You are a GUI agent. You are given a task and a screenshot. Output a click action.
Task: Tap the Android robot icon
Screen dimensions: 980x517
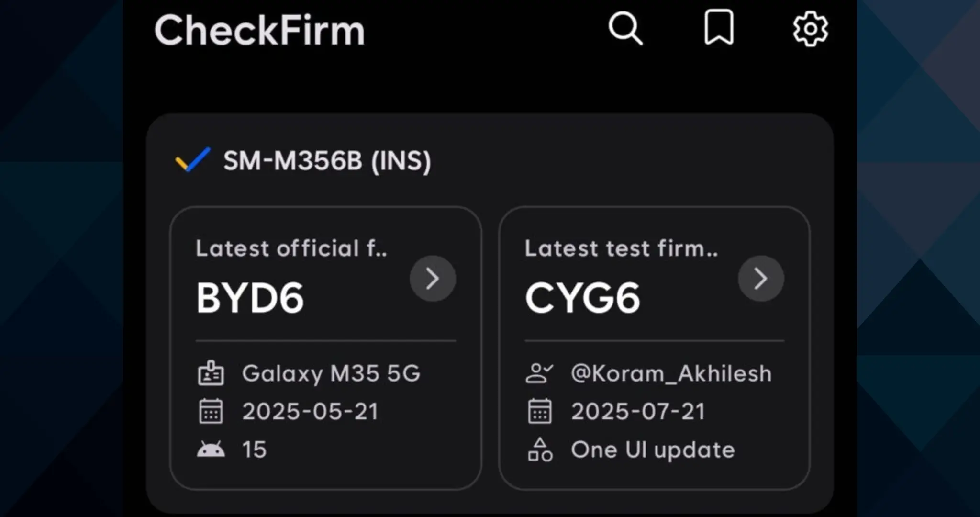pos(211,450)
